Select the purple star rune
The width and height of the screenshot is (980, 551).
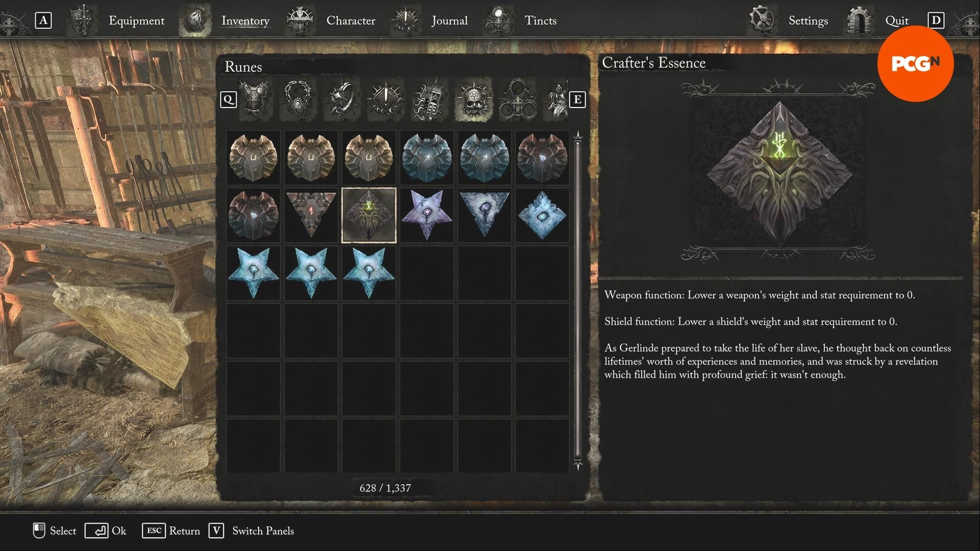(426, 215)
